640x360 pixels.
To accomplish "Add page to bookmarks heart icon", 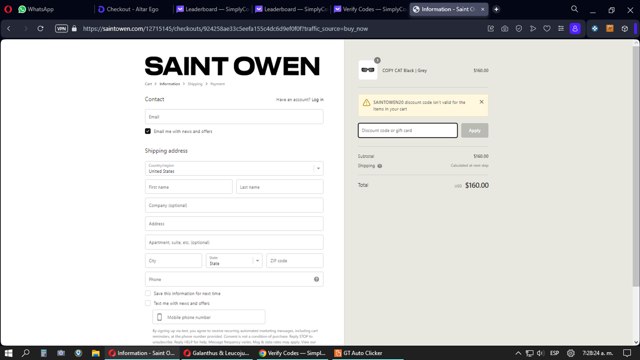I will click(x=547, y=29).
